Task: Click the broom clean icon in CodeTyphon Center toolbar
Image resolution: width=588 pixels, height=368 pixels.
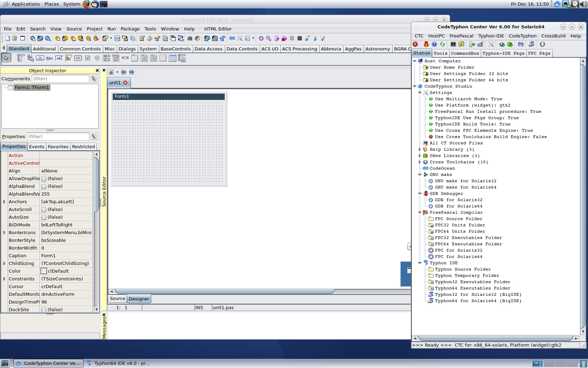Action: tap(480, 44)
